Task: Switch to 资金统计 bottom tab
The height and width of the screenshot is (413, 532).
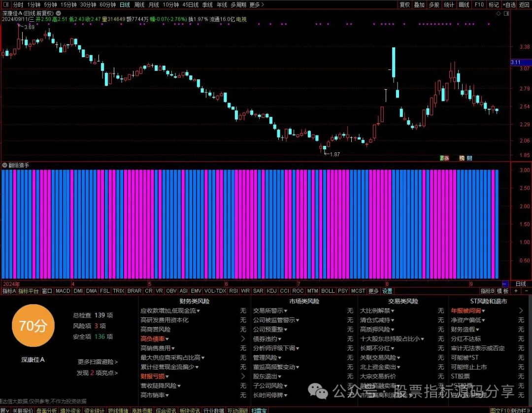Action: [94, 410]
